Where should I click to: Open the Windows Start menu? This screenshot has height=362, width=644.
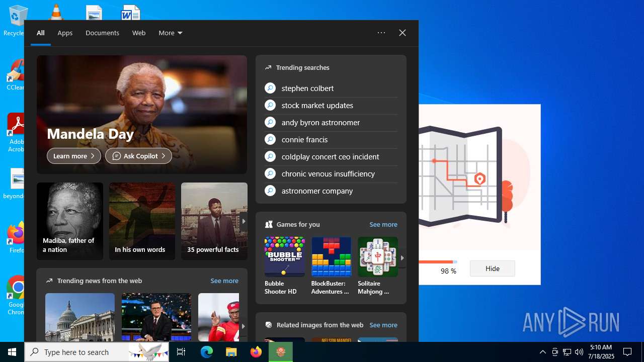[12, 352]
